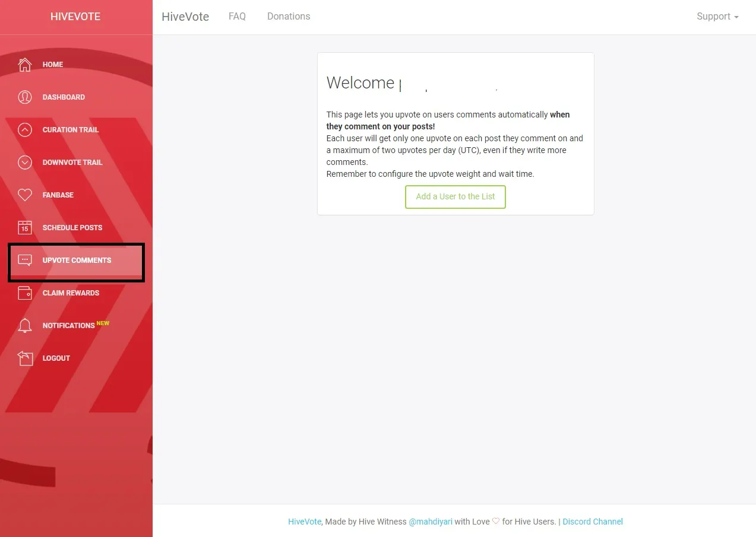Open the @mahdiyari profile link
756x537 pixels.
tap(431, 522)
